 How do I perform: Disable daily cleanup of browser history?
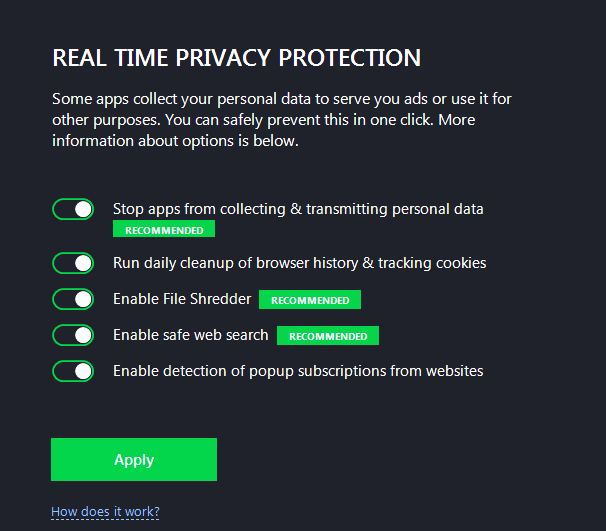pyautogui.click(x=73, y=263)
